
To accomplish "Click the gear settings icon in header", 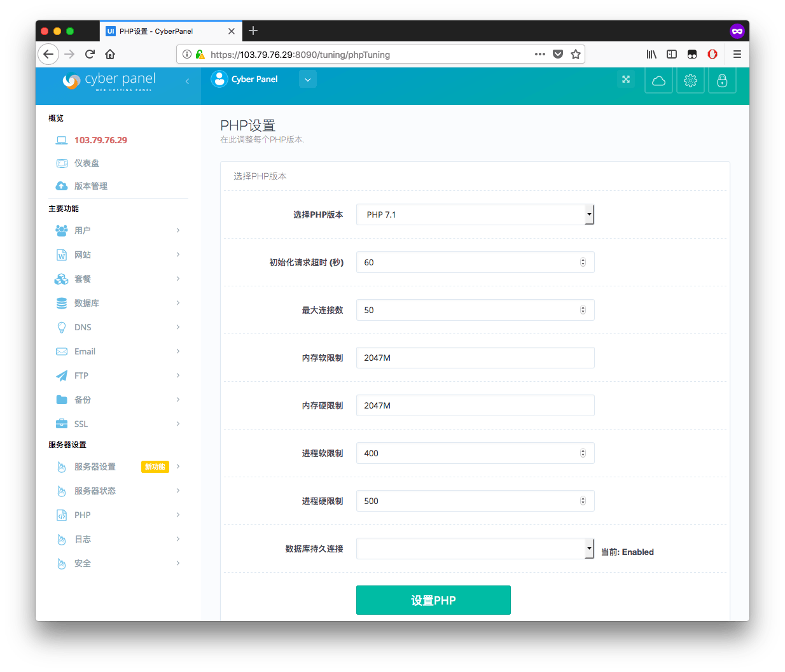I will (690, 80).
